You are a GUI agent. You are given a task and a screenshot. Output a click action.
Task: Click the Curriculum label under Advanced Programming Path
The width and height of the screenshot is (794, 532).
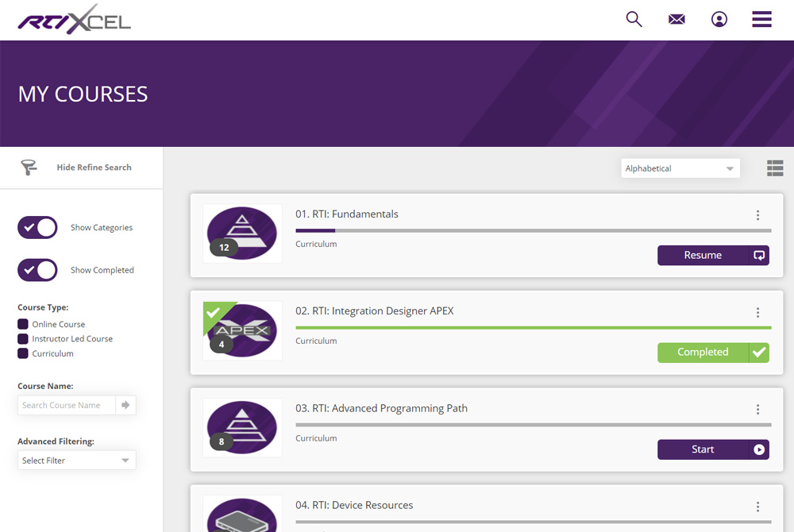click(x=316, y=438)
